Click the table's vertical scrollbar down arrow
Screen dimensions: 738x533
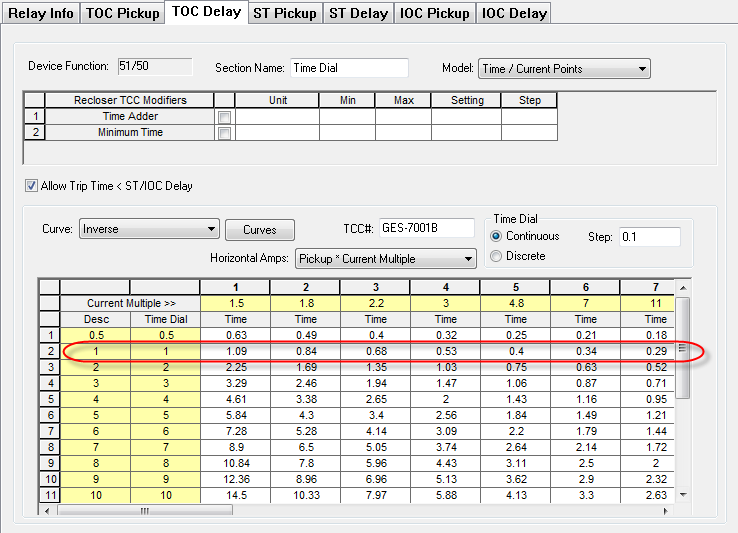tap(683, 494)
